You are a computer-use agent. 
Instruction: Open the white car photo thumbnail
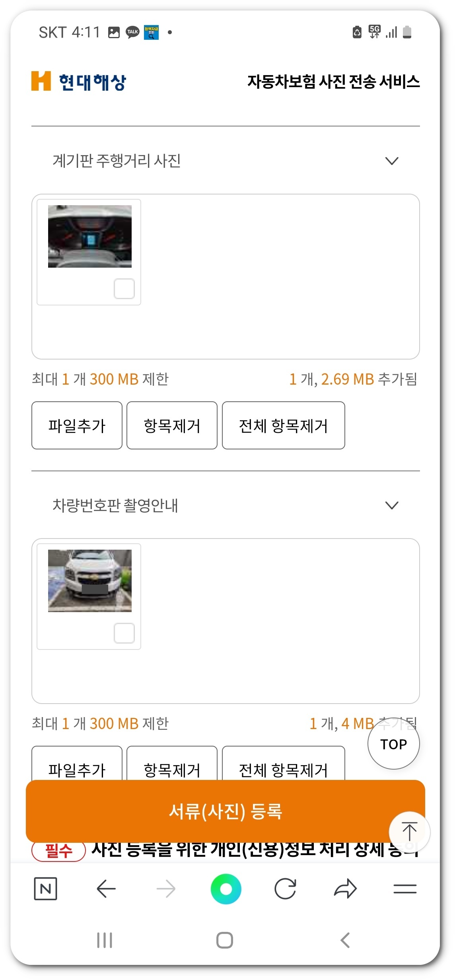click(x=89, y=580)
